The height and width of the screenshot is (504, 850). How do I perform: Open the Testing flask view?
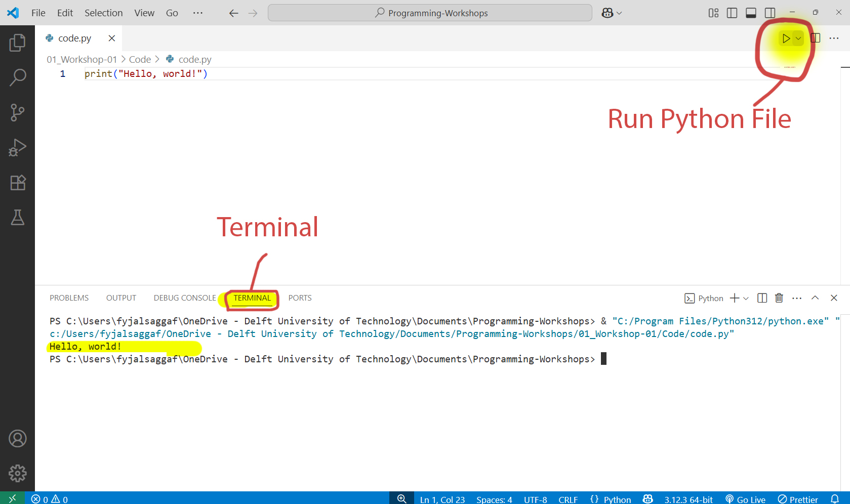(17, 218)
